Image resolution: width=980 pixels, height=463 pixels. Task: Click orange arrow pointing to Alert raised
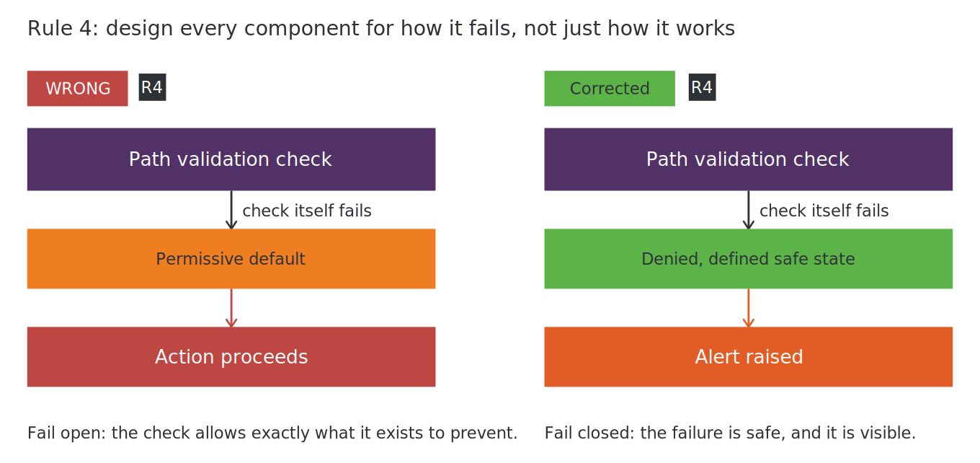749,308
